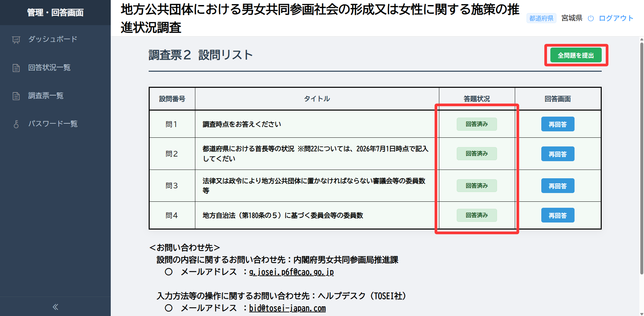Click the 調査票一覧 document icon
The width and height of the screenshot is (644, 316).
pos(16,96)
